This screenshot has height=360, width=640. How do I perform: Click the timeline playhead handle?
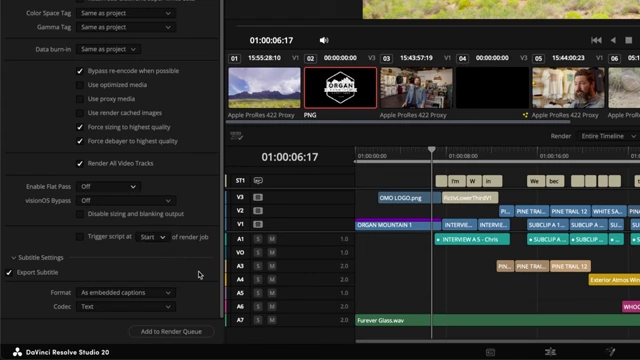(431, 149)
